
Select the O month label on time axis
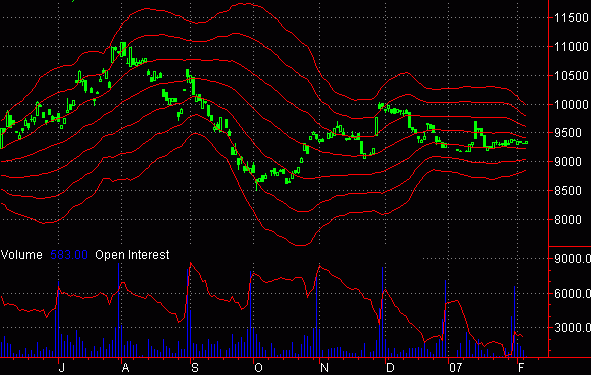[x=258, y=368]
